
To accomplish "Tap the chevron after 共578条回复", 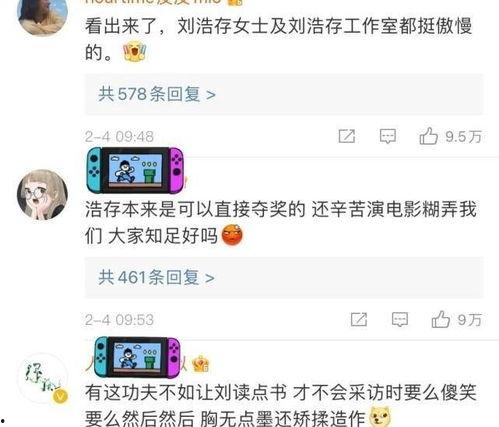I will [x=211, y=95].
